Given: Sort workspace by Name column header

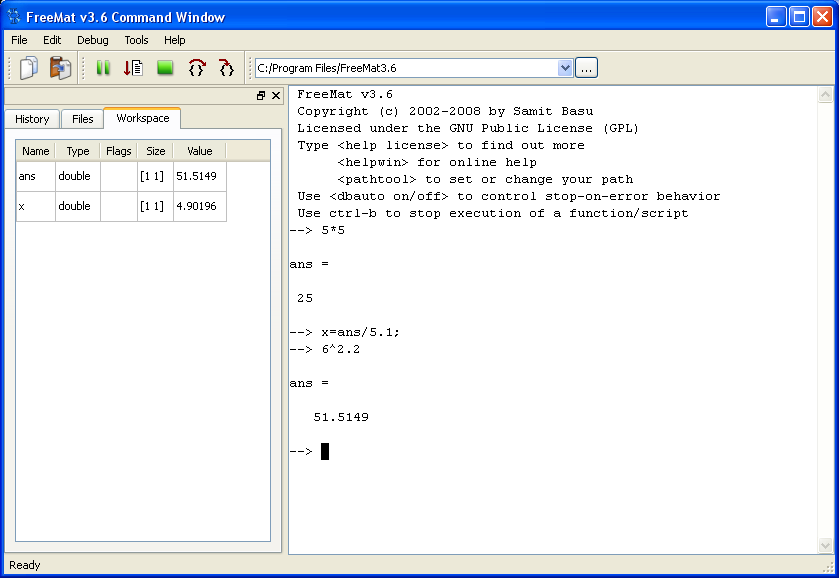Looking at the screenshot, I should coord(36,151).
